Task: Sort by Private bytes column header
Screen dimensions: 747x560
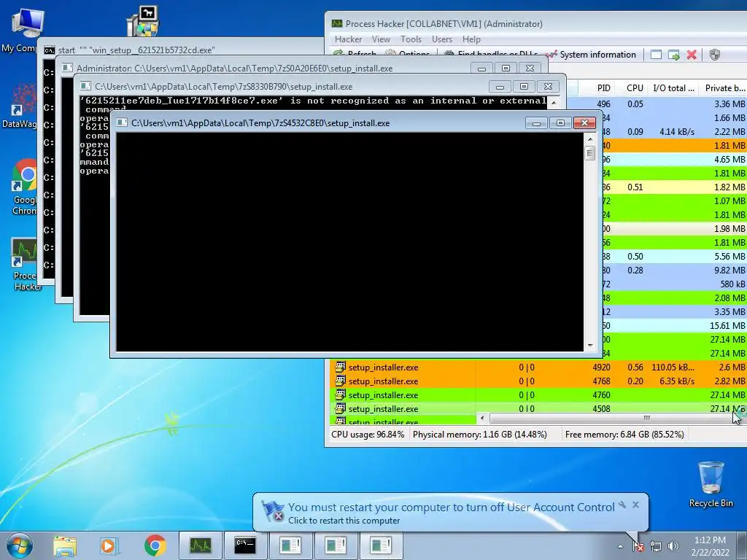Action: (724, 88)
